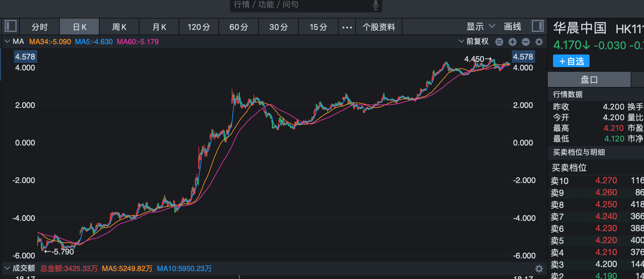Screen dimensions: 644x279
Task: Collapse the 成交额 indicator chevron
Action: coord(7,268)
